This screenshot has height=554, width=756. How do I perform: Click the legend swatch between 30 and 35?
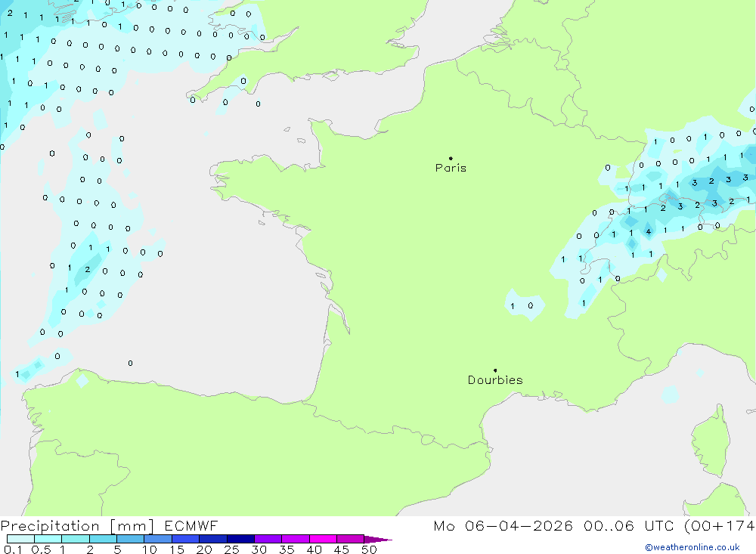pos(268,539)
